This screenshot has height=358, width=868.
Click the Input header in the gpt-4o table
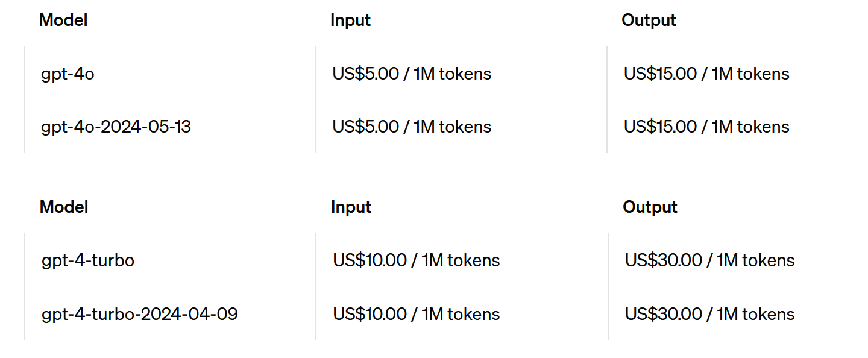coord(350,20)
